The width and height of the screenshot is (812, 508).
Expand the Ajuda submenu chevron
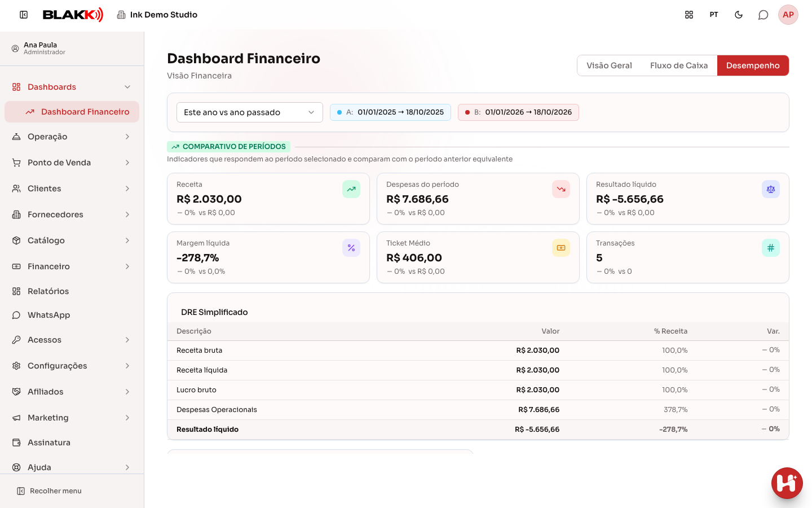click(127, 467)
